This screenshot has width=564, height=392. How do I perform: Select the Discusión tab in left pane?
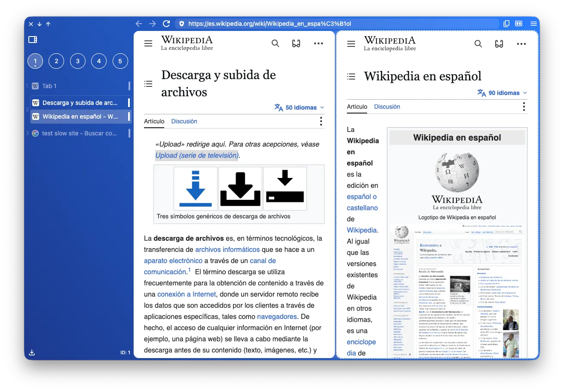[x=184, y=121]
